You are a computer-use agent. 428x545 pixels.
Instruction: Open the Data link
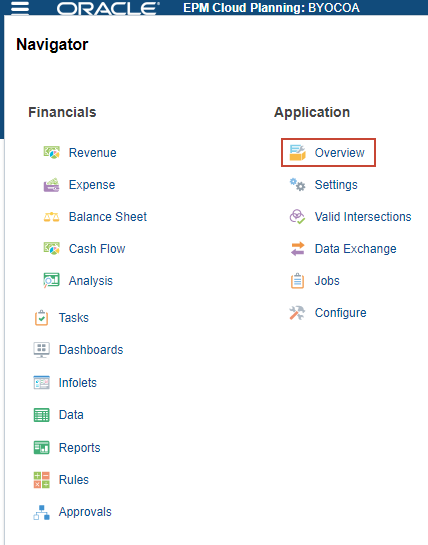(71, 415)
